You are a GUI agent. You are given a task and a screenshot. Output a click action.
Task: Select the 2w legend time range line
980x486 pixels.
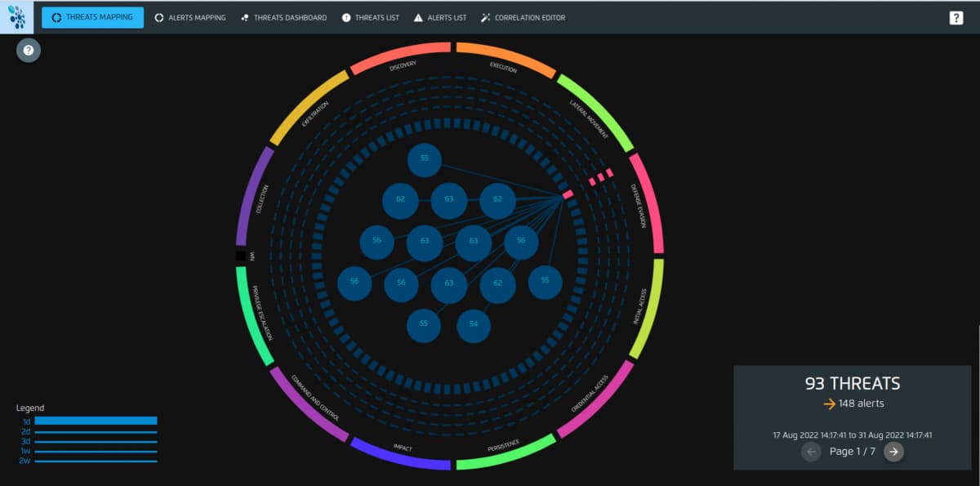point(96,461)
